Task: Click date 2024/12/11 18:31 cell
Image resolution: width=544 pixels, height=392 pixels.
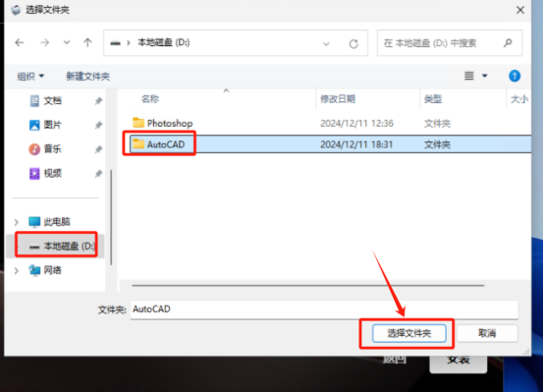Action: pyautogui.click(x=356, y=144)
